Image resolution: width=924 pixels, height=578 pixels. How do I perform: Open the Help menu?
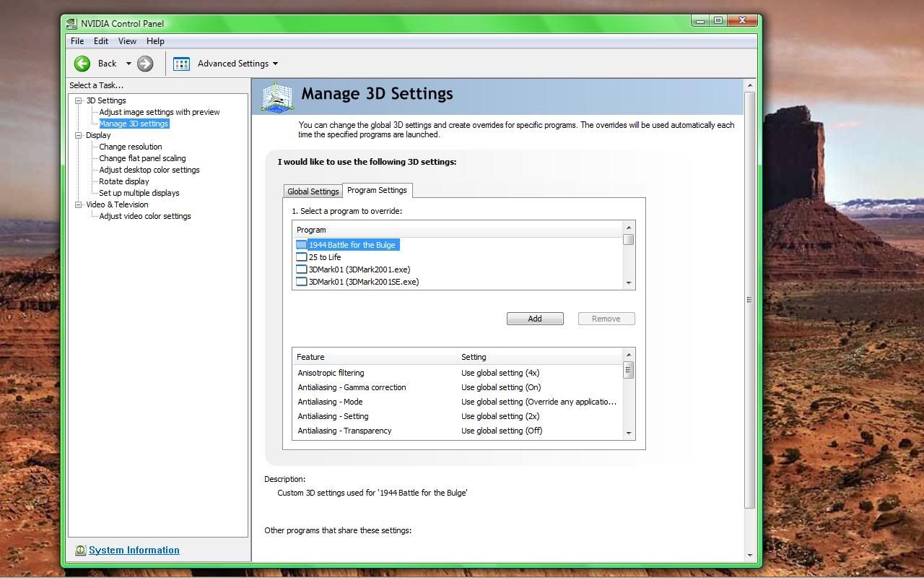(155, 41)
